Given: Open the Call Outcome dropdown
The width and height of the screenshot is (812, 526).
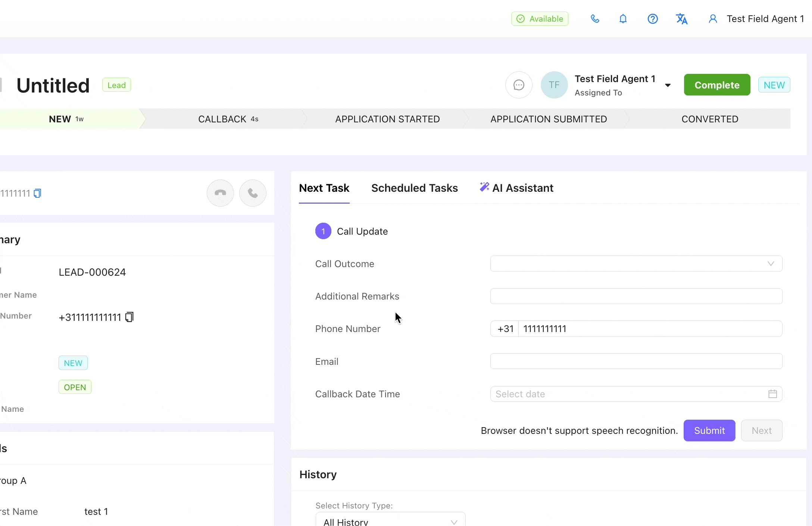Looking at the screenshot, I should pyautogui.click(x=636, y=264).
